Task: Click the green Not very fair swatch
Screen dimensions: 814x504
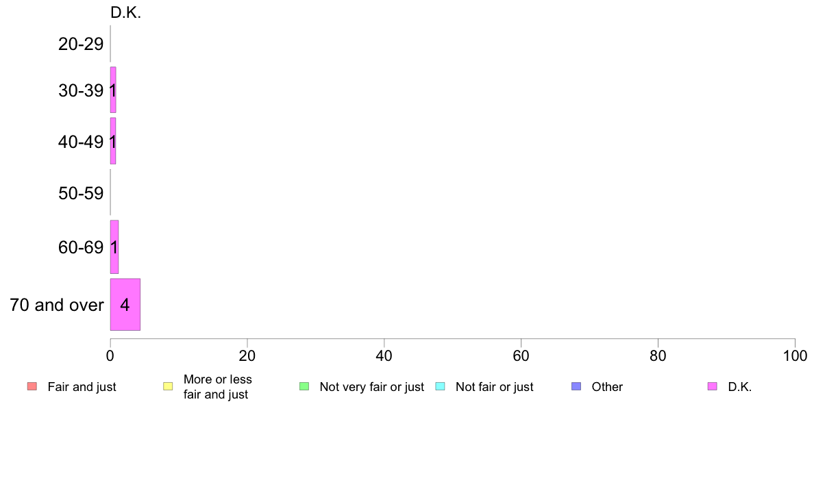Action: click(304, 386)
